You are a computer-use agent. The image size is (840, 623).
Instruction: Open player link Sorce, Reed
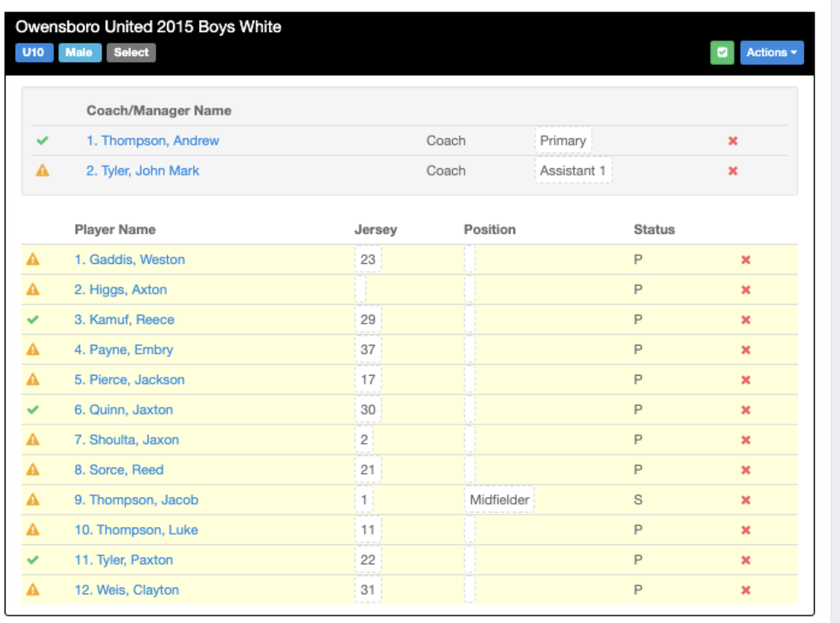119,470
